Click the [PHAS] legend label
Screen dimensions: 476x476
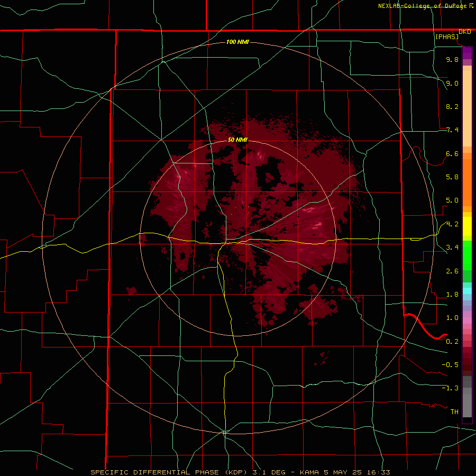click(x=447, y=36)
